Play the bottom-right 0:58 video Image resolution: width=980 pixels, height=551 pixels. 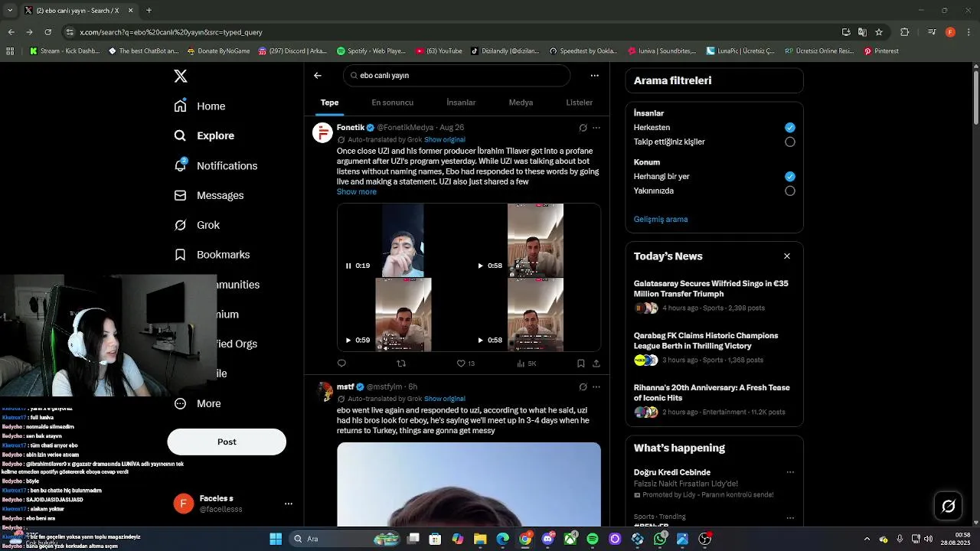tap(480, 340)
